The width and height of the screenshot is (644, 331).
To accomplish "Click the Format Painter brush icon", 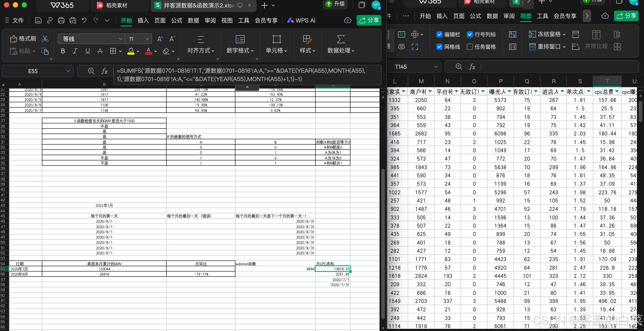I will 13,39.
